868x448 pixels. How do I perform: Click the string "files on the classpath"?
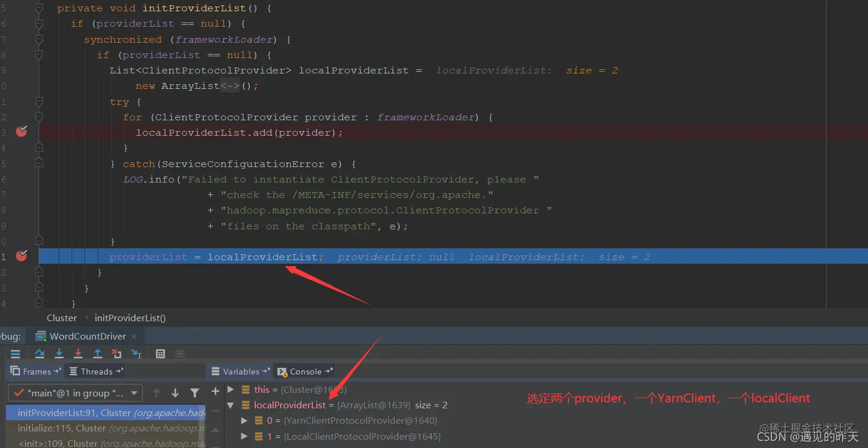click(x=297, y=226)
